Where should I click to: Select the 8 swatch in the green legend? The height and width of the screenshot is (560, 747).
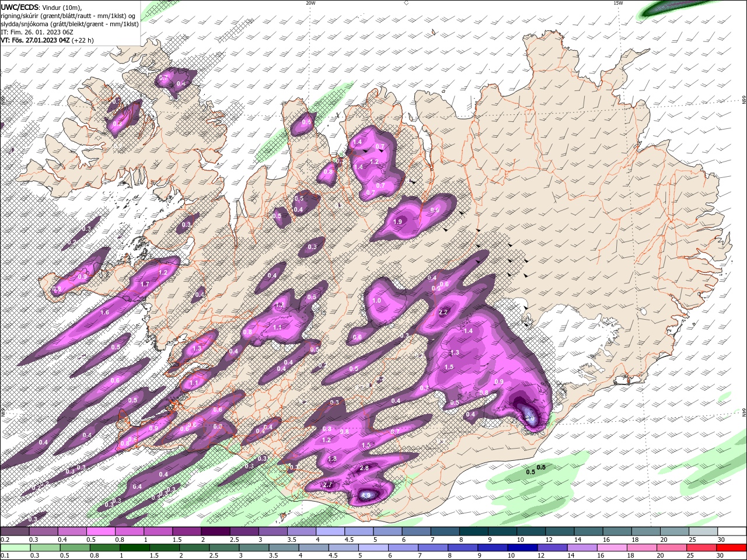pos(463,548)
